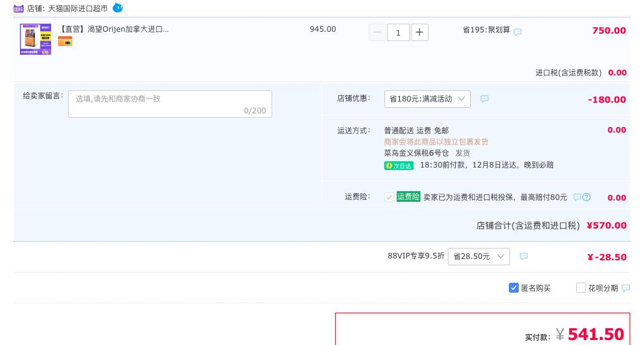Screen dimensions: 644x345
Task: Click the info bubble beside 88VIP discount dropdown
Action: coord(524,257)
